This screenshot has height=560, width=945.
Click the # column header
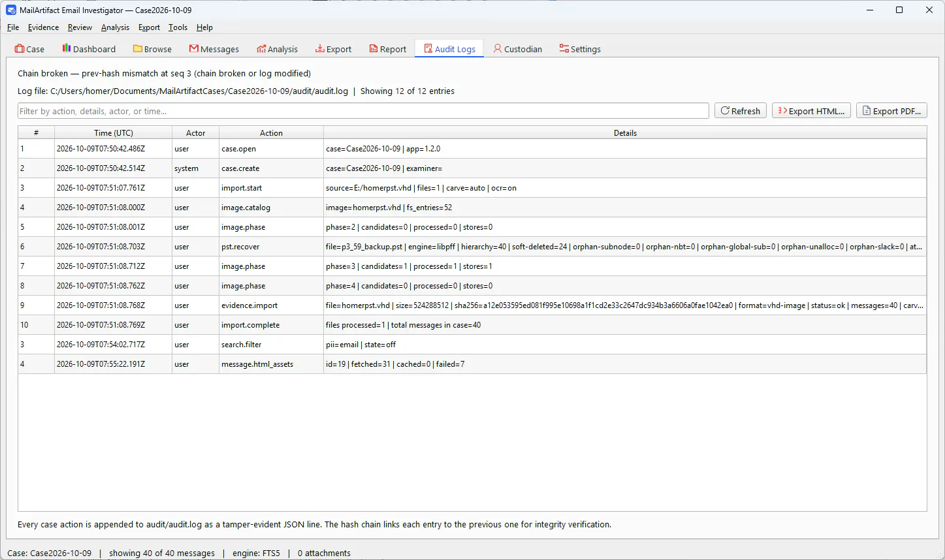point(36,132)
